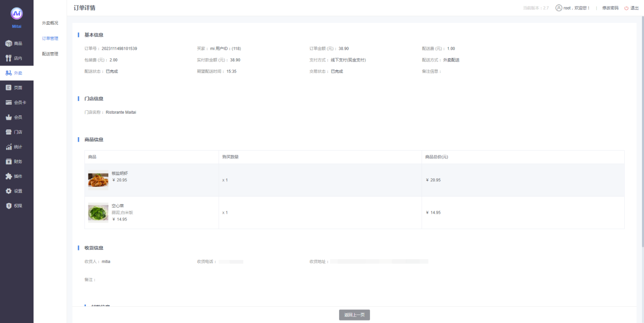The width and height of the screenshot is (644, 323).
Task: Click the 插件 plugin puzzle icon
Action: coord(9,176)
